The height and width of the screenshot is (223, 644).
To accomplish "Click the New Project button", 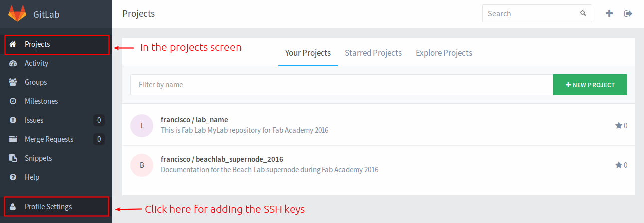I will point(590,85).
